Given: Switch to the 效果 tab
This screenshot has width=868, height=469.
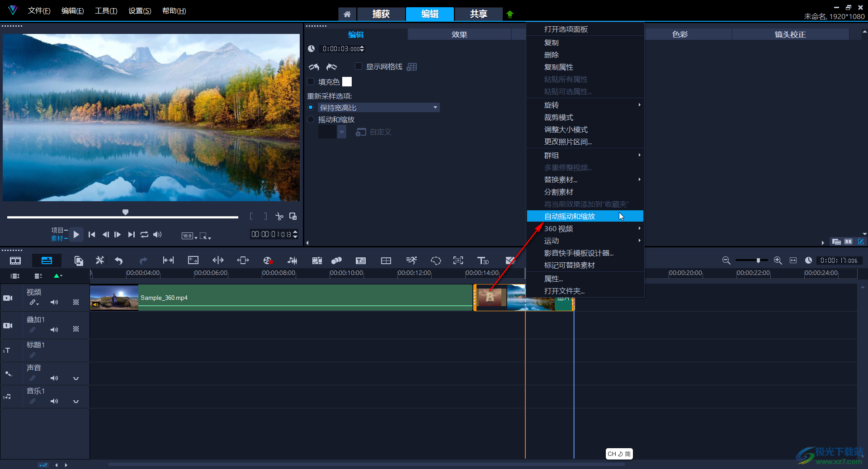Looking at the screenshot, I should pyautogui.click(x=459, y=34).
